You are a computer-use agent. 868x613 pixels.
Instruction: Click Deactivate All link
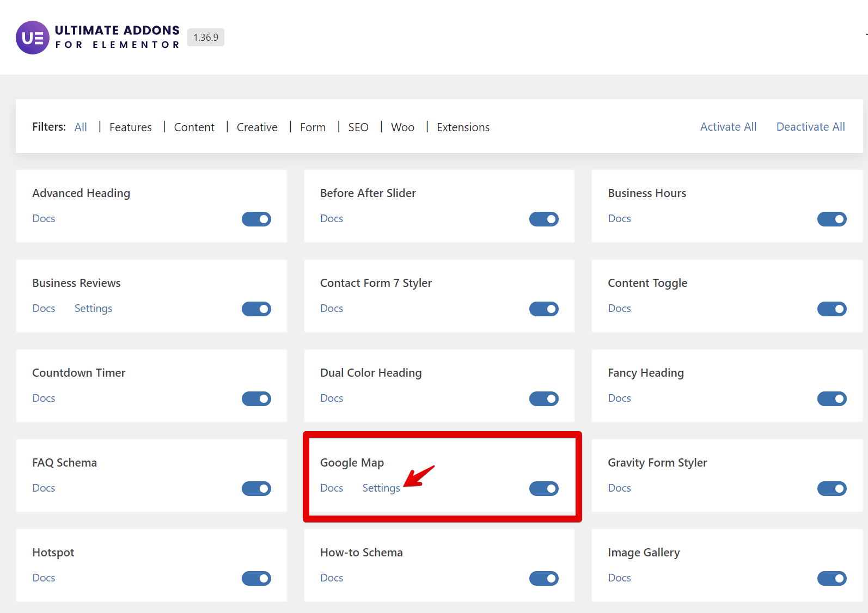coord(810,127)
